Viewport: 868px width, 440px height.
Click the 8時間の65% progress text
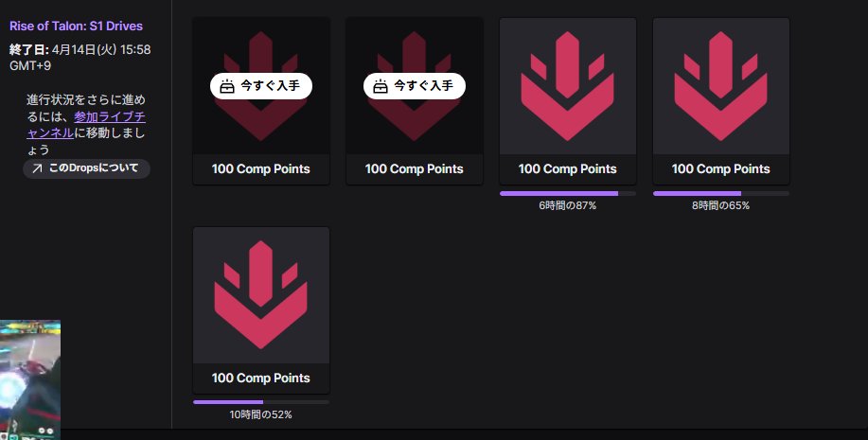coord(720,205)
